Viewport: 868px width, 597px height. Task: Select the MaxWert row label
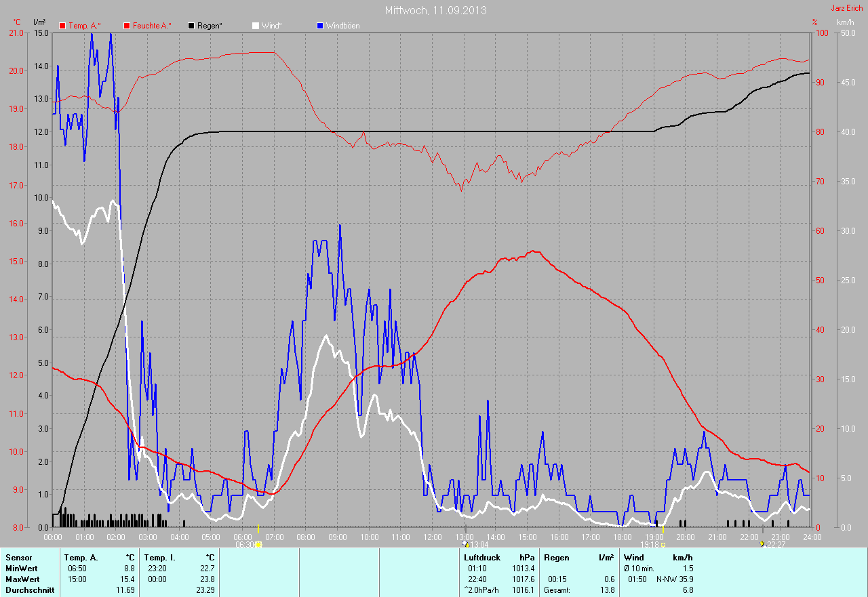click(22, 579)
